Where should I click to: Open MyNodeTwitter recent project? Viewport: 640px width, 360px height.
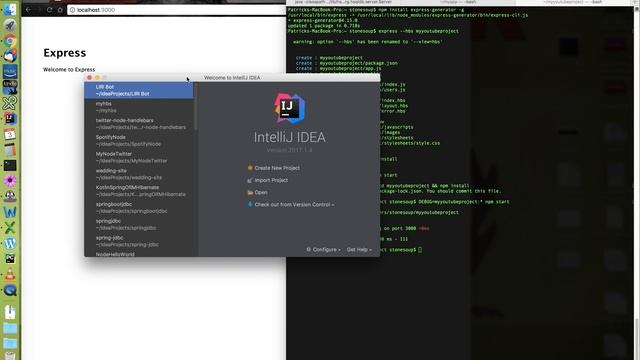coord(139,157)
